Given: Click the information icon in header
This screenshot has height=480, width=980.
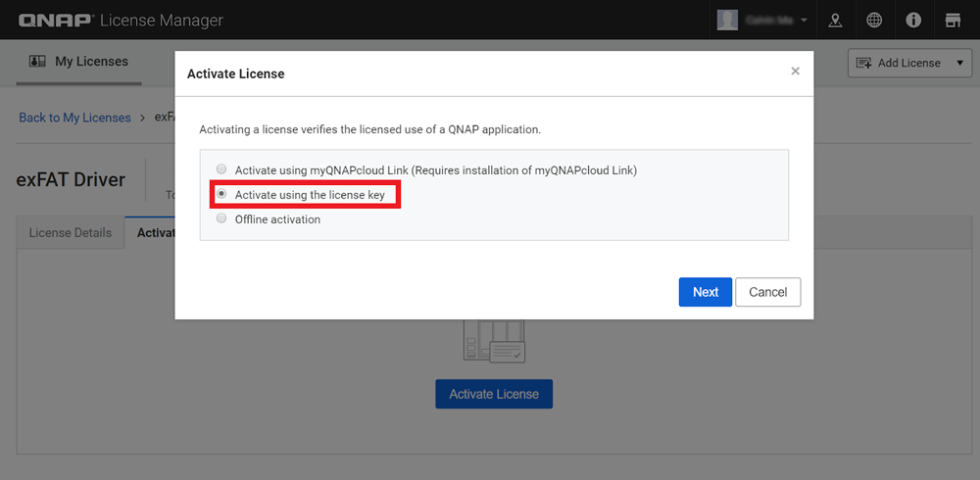Looking at the screenshot, I should click(x=913, y=20).
